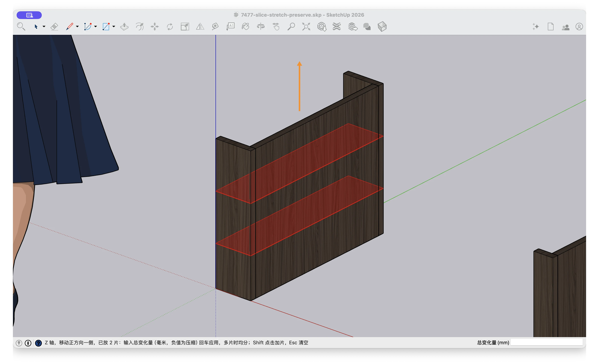
Task: Select the Push/Pull tool
Action: coord(124,27)
